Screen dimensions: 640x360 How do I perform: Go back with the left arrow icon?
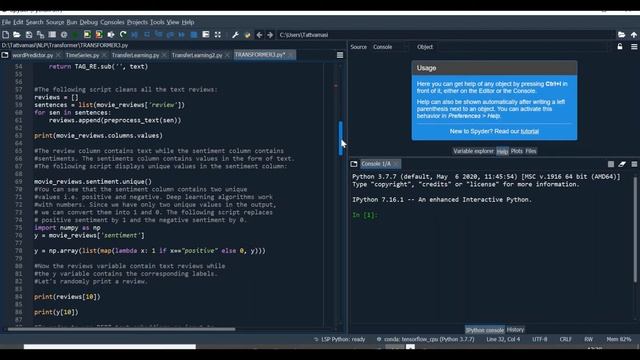click(259, 35)
